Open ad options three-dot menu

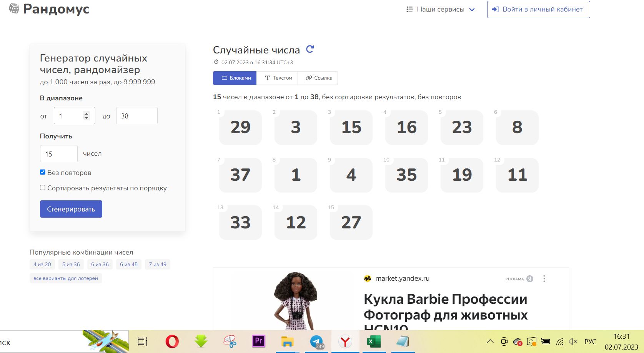(544, 279)
